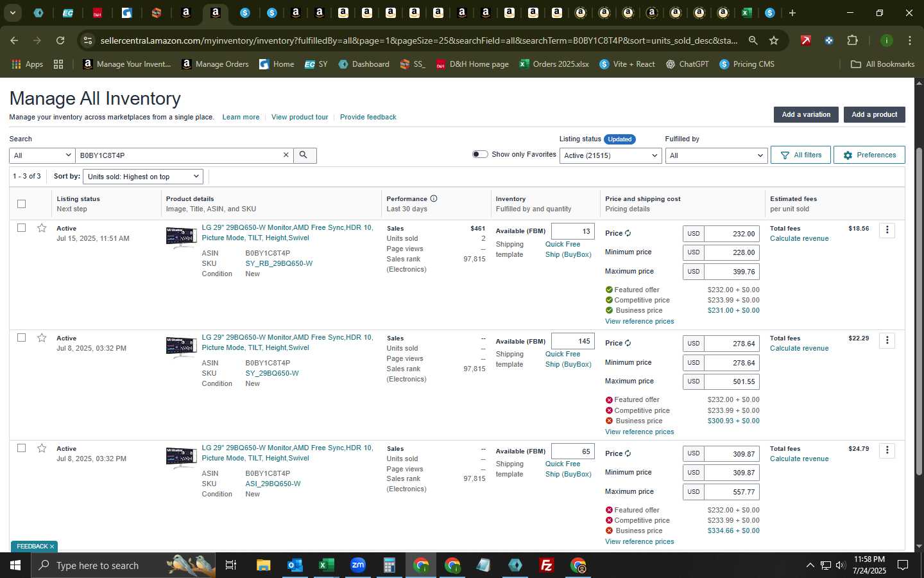Open the All filters button
The width and height of the screenshot is (924, 578).
point(801,155)
